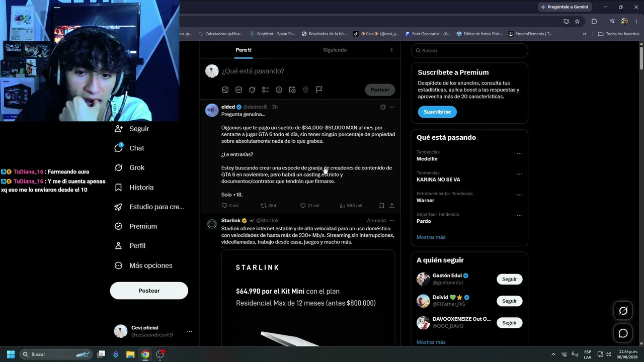Open Chrome three-dot menu
The image size is (644, 362).
636,21
